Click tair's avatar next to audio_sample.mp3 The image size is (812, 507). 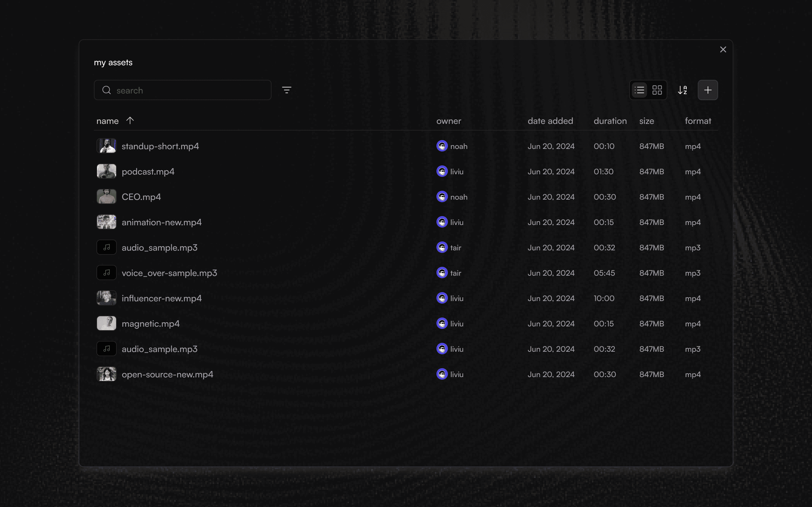click(x=442, y=247)
